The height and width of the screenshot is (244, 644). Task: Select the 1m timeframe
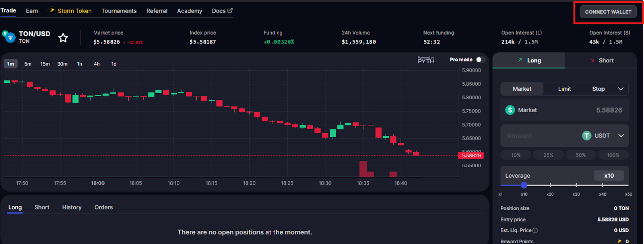point(10,64)
